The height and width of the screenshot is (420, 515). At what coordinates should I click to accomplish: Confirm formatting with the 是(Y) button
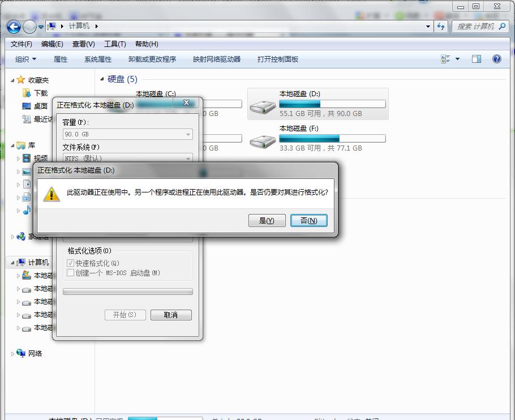[267, 220]
